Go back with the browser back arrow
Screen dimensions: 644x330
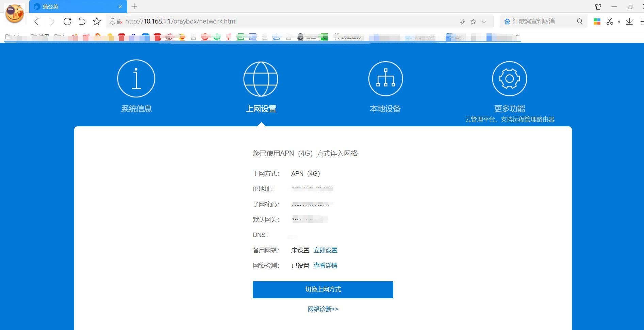pos(37,21)
